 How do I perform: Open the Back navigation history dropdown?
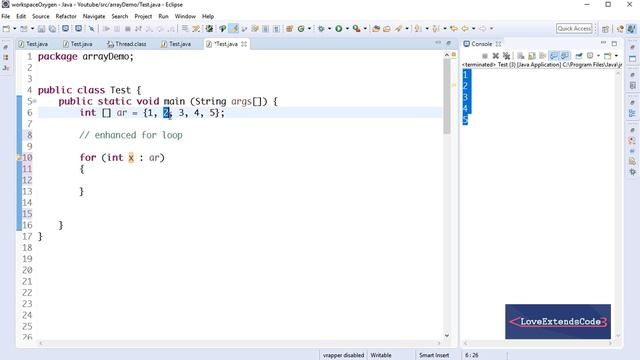473,29
